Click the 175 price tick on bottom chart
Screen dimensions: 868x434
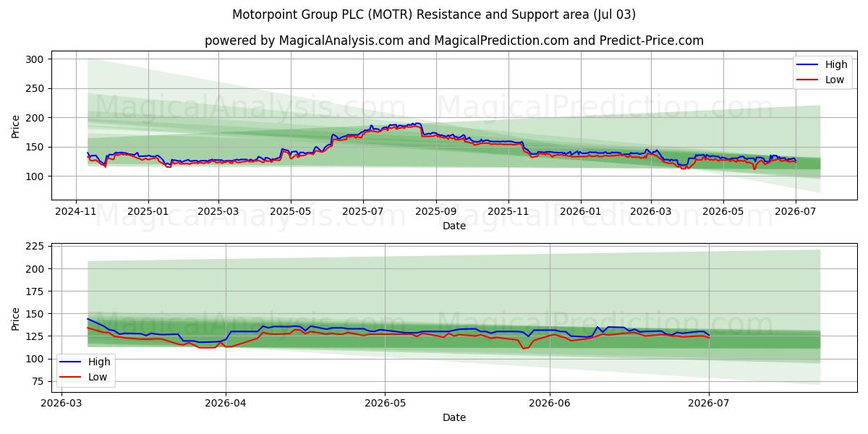[x=35, y=292]
